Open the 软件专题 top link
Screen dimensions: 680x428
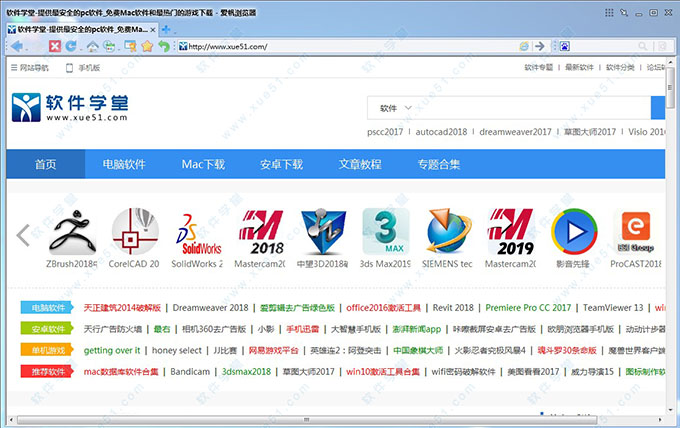click(539, 67)
